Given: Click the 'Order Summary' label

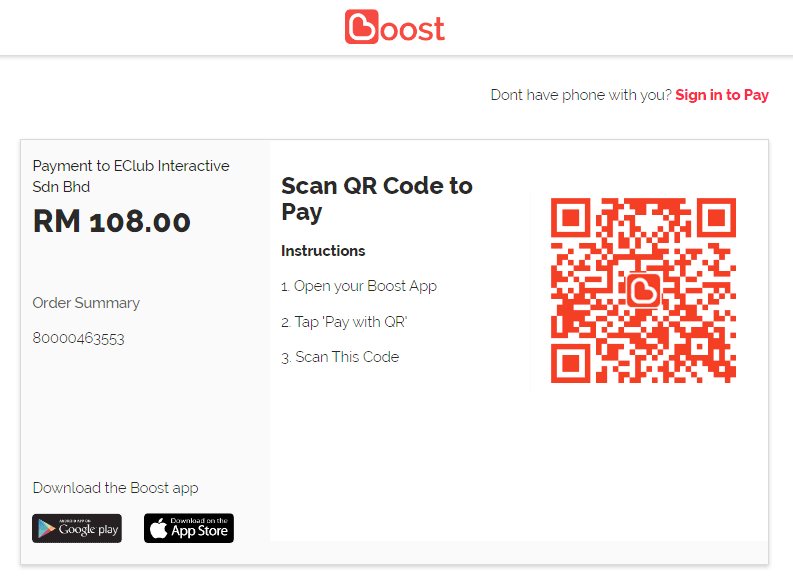Looking at the screenshot, I should (x=86, y=303).
